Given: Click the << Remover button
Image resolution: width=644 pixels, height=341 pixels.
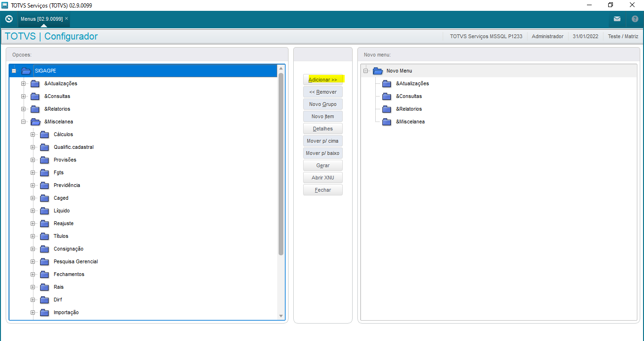Looking at the screenshot, I should [323, 92].
